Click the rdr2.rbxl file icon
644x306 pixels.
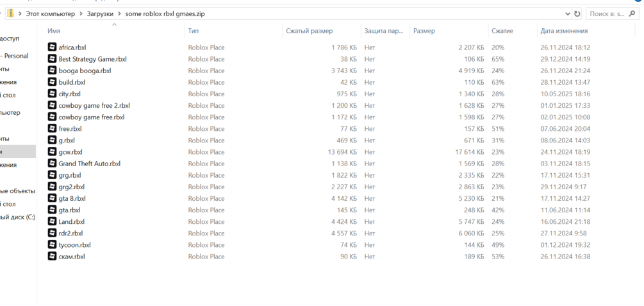coord(52,234)
